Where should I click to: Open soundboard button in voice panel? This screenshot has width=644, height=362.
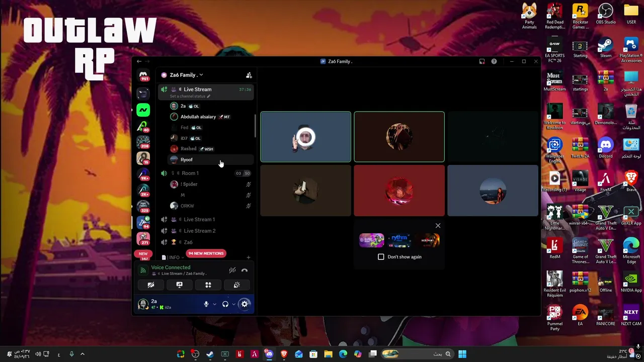click(x=236, y=285)
